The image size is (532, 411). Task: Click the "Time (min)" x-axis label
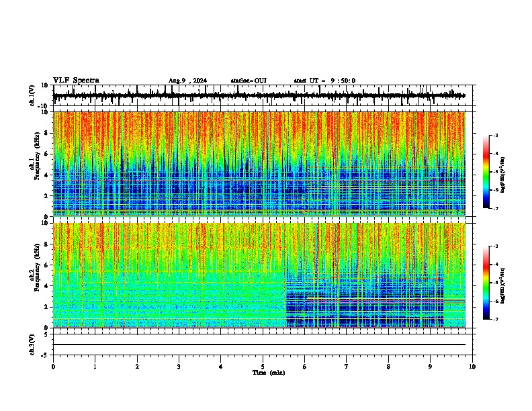pos(269,373)
